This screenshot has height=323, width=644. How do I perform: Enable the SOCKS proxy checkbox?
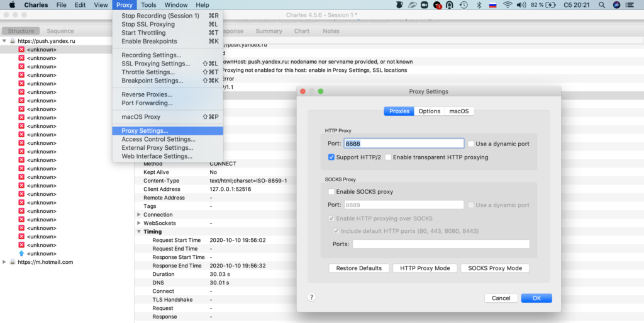point(331,191)
